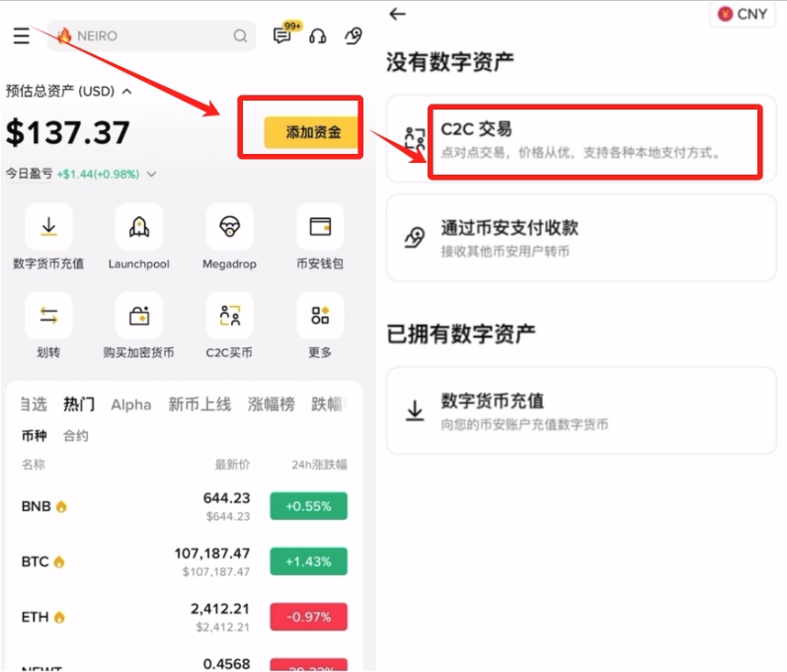Tap the customer support headset icon

pos(317,37)
